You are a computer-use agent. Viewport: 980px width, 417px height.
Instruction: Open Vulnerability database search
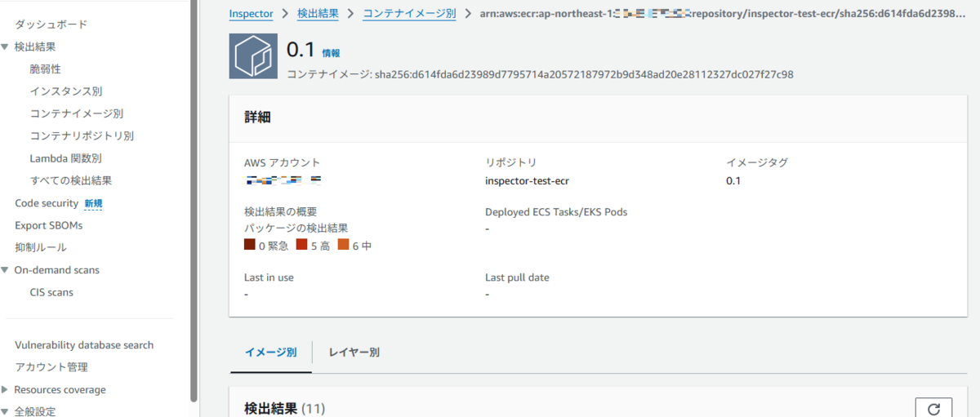(84, 345)
